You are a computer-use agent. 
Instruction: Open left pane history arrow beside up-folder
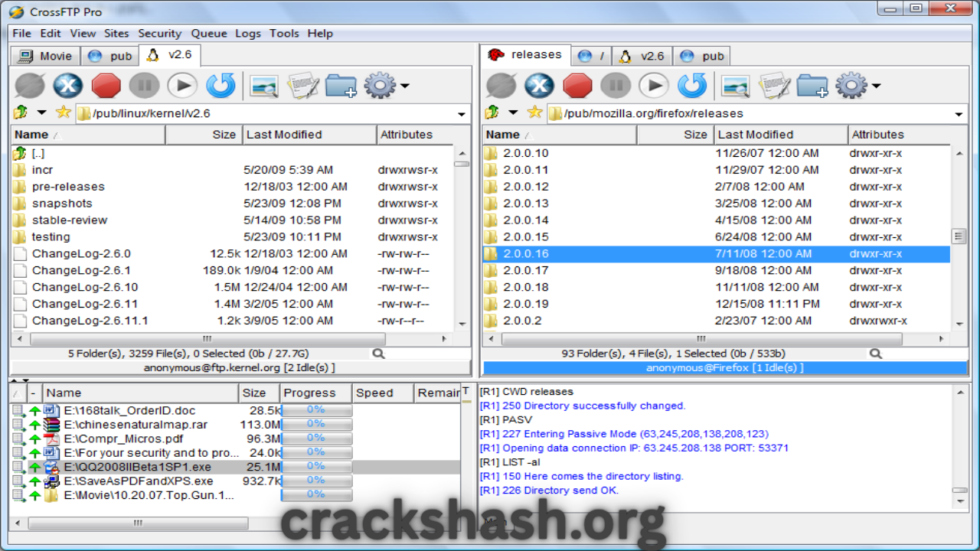[x=42, y=112]
